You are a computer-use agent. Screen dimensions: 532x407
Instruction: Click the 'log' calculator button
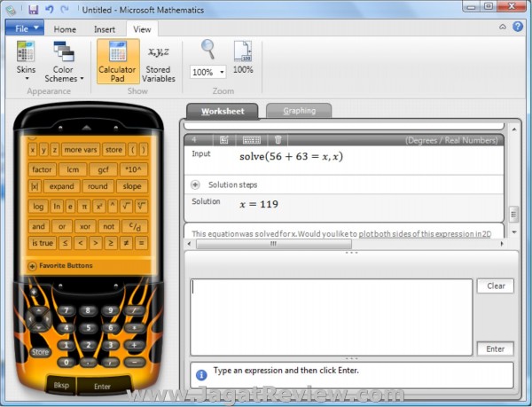[38, 207]
